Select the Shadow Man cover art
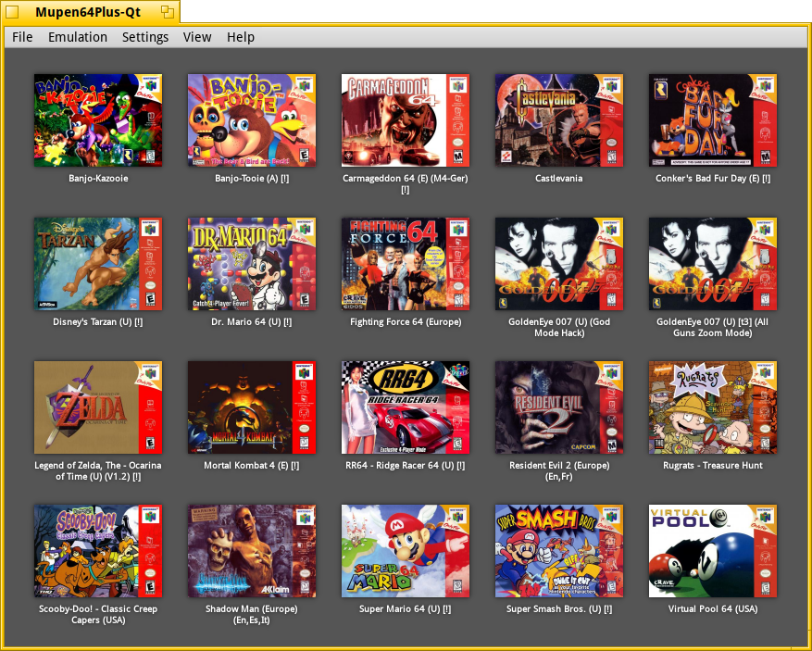Viewport: 812px width, 651px height. [252, 551]
